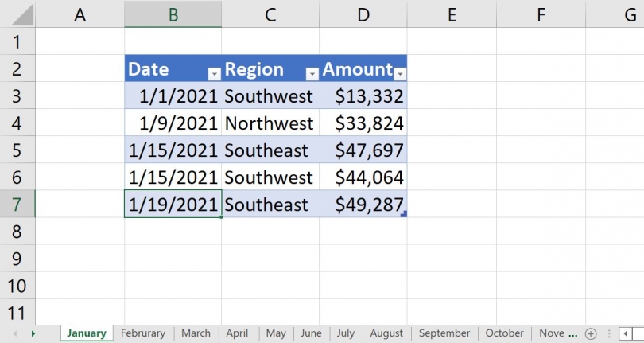644x343 pixels.
Task: Click cell containing $33,824
Action: coord(363,123)
